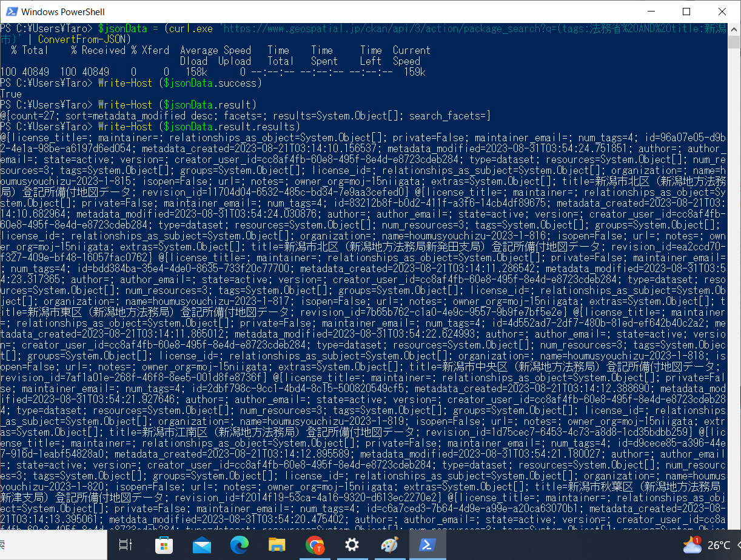Screen dimensions: 741x560
Task: Open File Explorer from the taskbar
Action: click(x=277, y=545)
